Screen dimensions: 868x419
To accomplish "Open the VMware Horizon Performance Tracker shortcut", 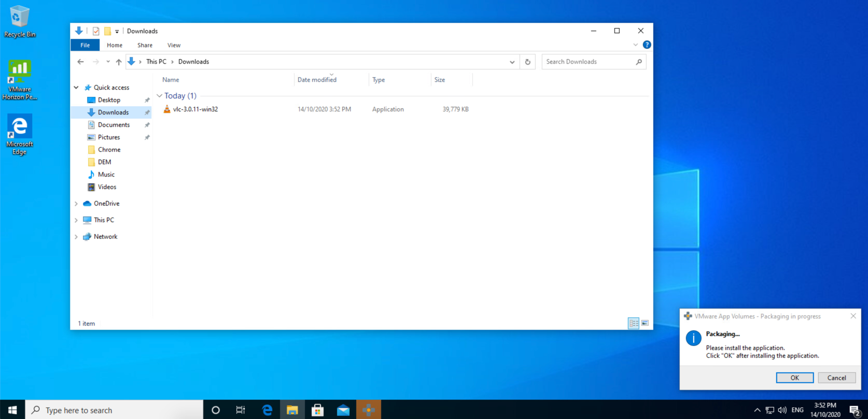I will coord(20,73).
